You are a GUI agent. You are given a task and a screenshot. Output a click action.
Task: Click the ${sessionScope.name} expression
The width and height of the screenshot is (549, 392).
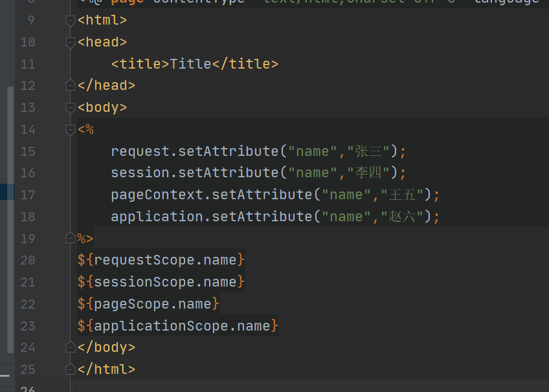[x=161, y=282]
